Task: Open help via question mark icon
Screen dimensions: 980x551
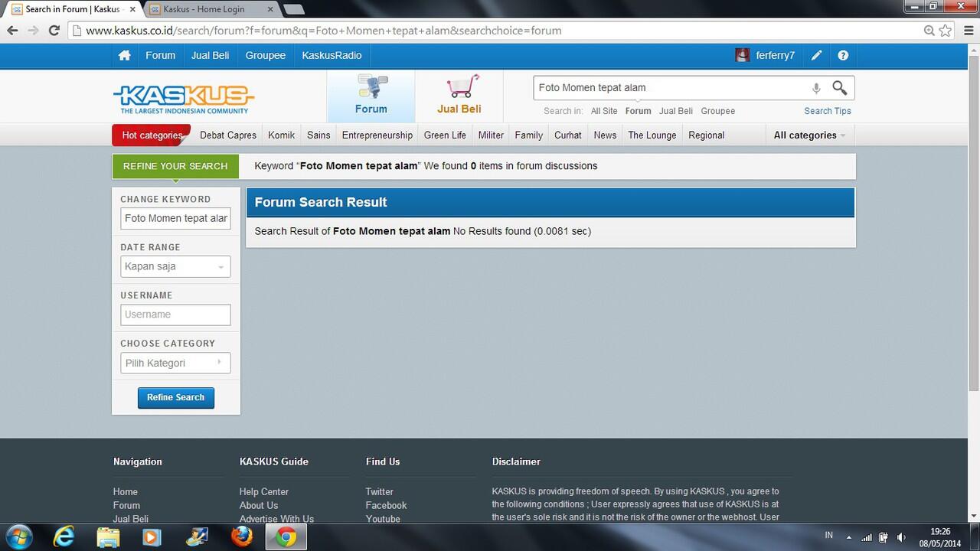Action: pyautogui.click(x=843, y=56)
